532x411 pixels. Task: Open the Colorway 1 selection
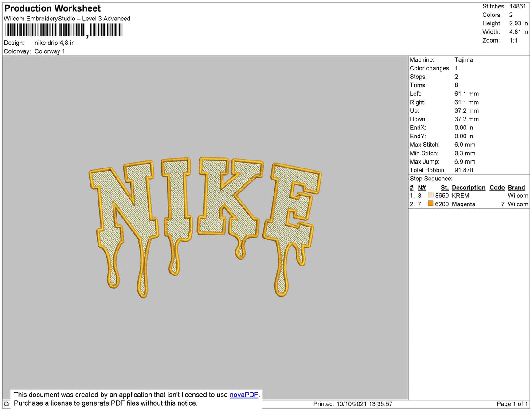coord(50,51)
